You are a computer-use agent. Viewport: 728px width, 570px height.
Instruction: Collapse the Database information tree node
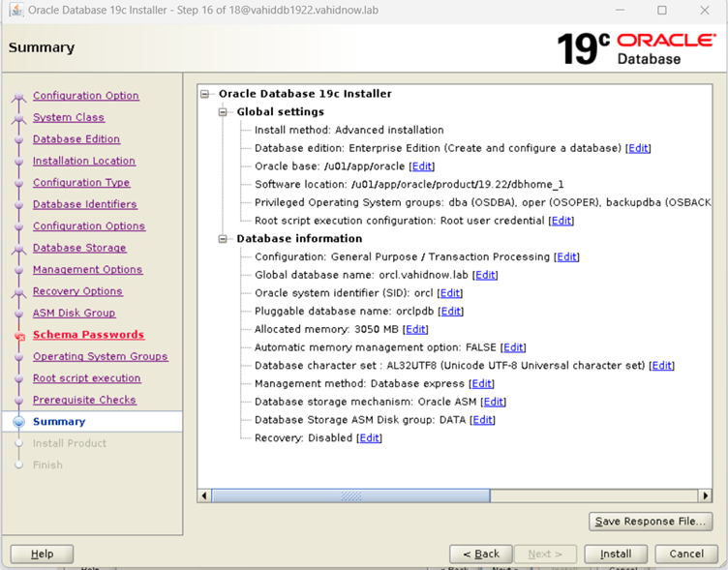[223, 239]
